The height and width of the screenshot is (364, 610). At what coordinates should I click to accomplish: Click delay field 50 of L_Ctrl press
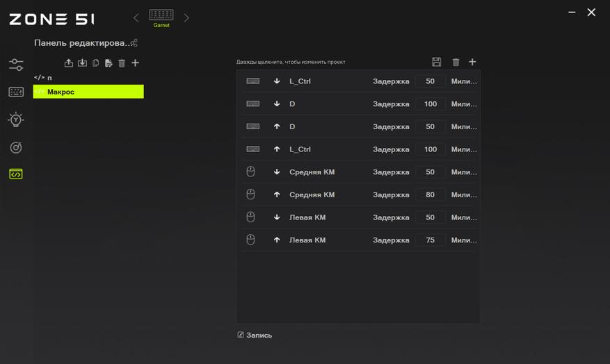pyautogui.click(x=430, y=81)
